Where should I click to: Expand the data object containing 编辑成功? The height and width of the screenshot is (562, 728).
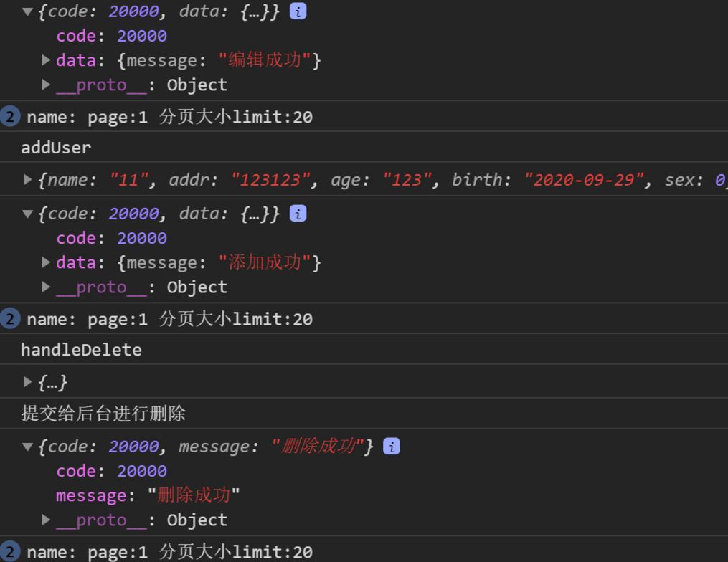(46, 60)
